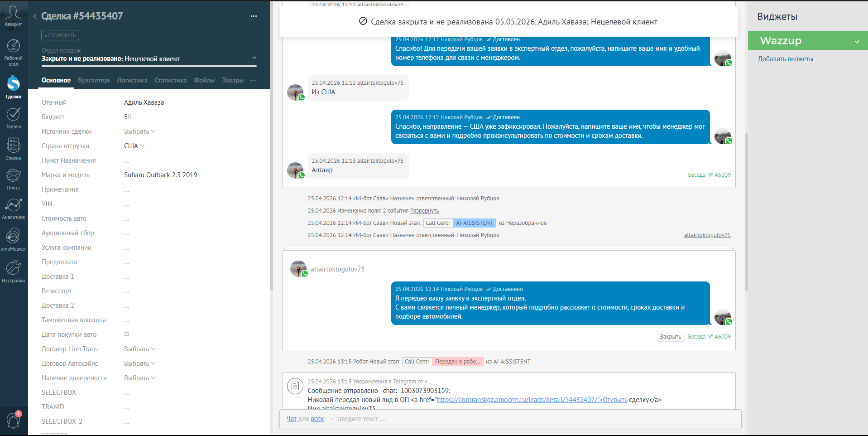This screenshot has width=868, height=436.
Task: Open Договор Lion Trans Выбрать dropdown
Action: pos(140,349)
